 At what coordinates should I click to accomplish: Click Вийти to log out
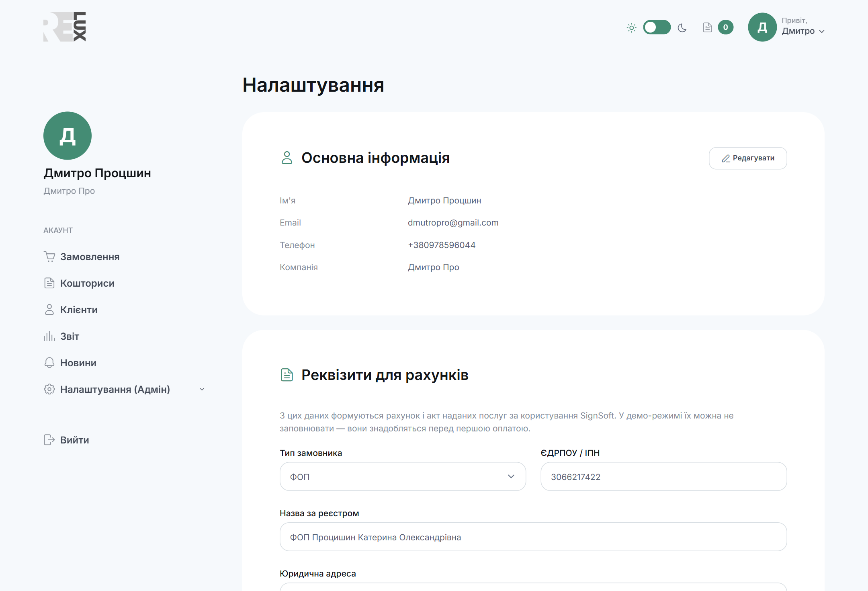point(75,440)
